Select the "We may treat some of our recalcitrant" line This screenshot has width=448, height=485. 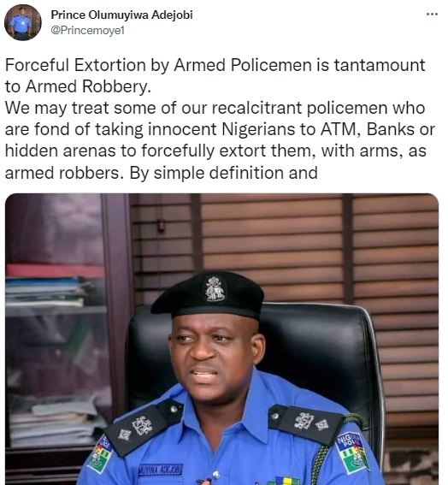point(215,108)
